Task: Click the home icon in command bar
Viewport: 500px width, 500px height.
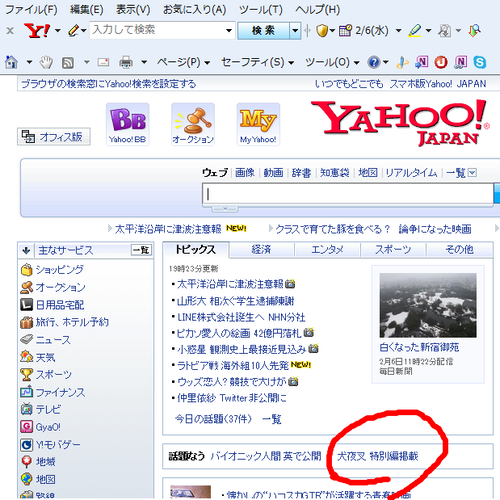Action: [x=12, y=62]
